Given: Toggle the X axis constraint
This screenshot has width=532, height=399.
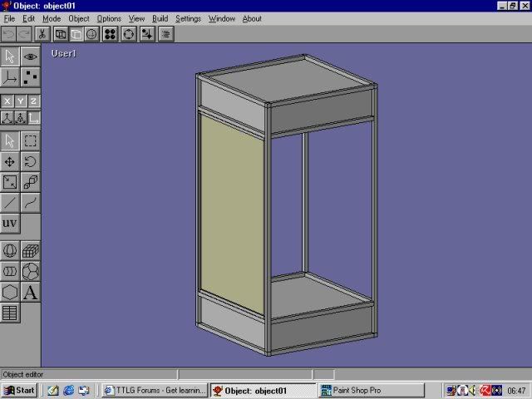Looking at the screenshot, I should click(7, 101).
